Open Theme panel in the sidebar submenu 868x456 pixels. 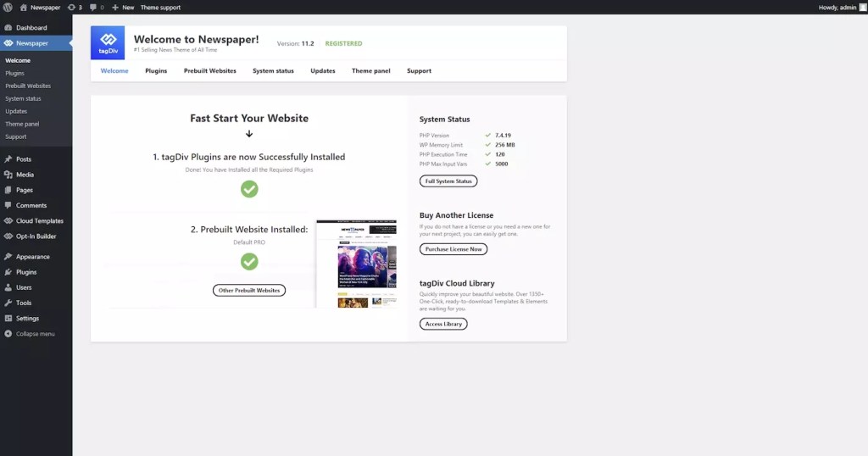tap(22, 124)
